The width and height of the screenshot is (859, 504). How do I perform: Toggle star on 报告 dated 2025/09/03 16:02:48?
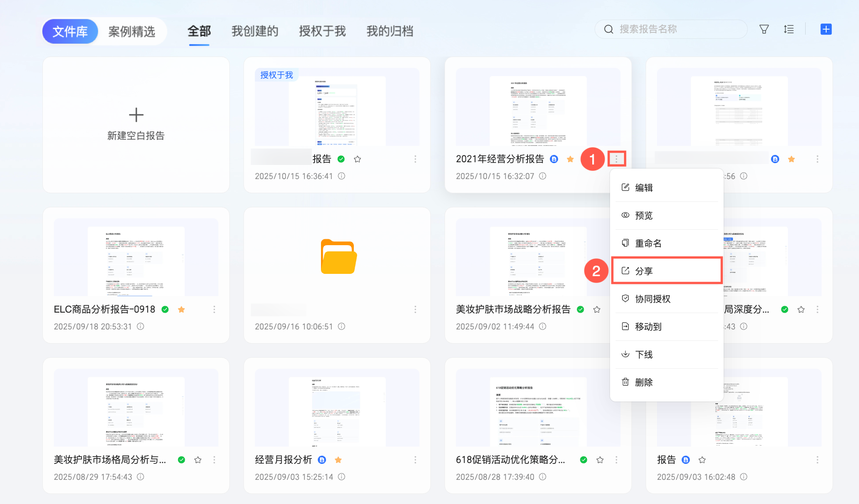[x=702, y=460]
